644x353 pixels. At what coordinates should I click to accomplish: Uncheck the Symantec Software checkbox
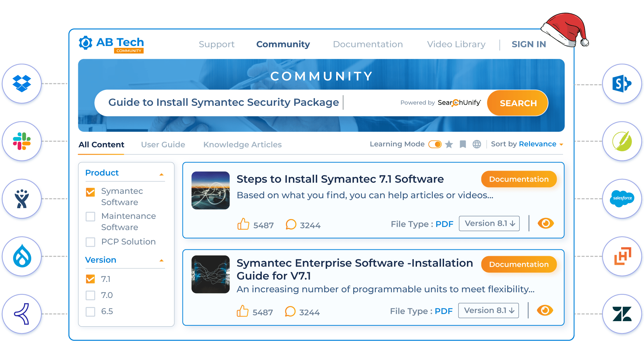(90, 192)
